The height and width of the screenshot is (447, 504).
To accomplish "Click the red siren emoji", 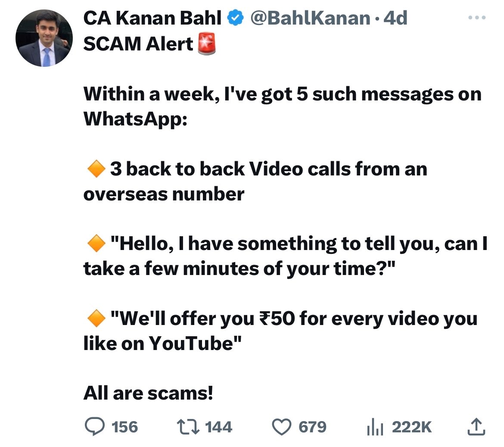I will 206,44.
